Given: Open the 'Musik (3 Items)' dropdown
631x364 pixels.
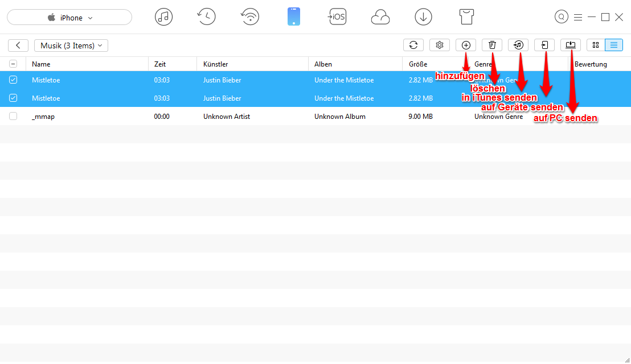Looking at the screenshot, I should (x=71, y=45).
